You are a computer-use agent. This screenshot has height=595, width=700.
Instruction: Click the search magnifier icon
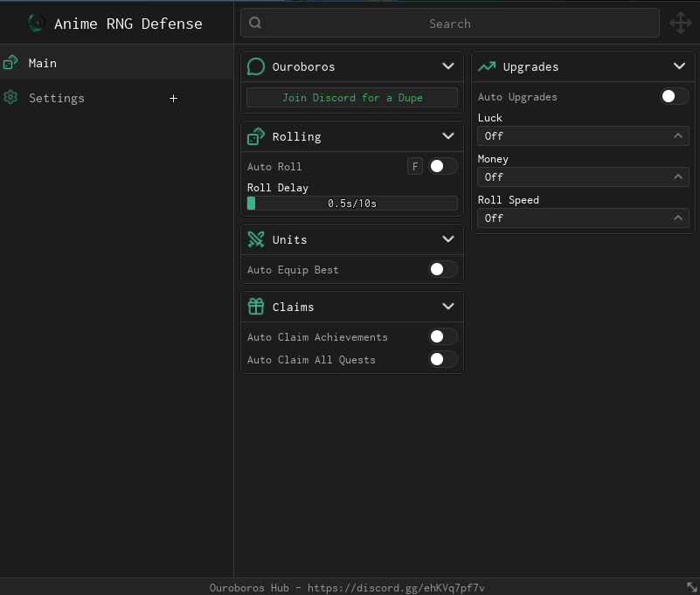click(255, 24)
